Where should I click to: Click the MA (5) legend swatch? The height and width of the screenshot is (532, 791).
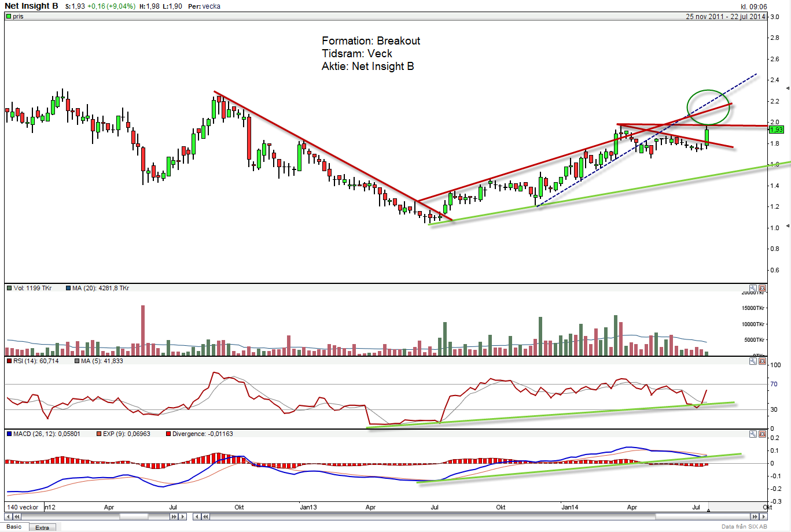click(77, 361)
